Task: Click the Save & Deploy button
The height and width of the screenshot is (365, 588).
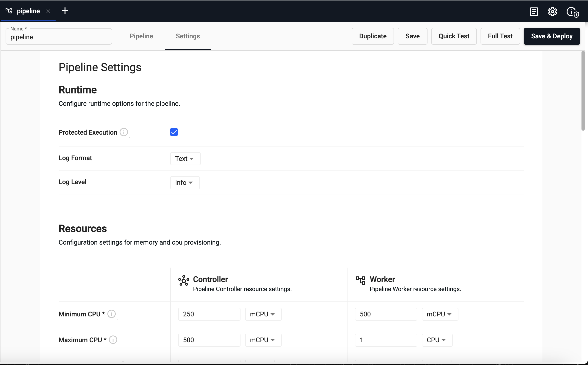Action: (x=552, y=36)
